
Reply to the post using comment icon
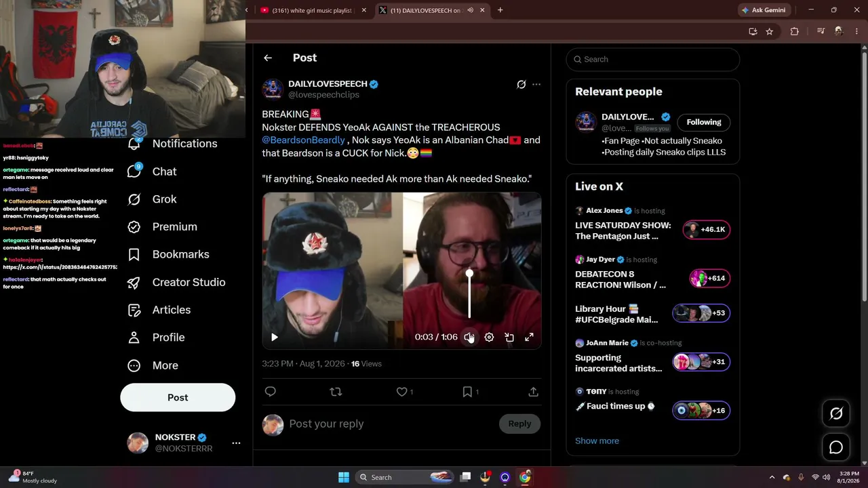270,392
